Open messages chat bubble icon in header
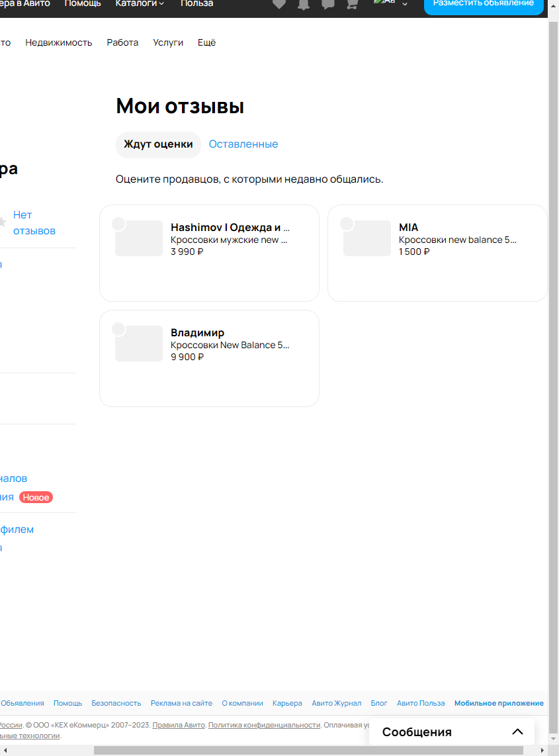Screen dimensions: 559x756 (327, 5)
